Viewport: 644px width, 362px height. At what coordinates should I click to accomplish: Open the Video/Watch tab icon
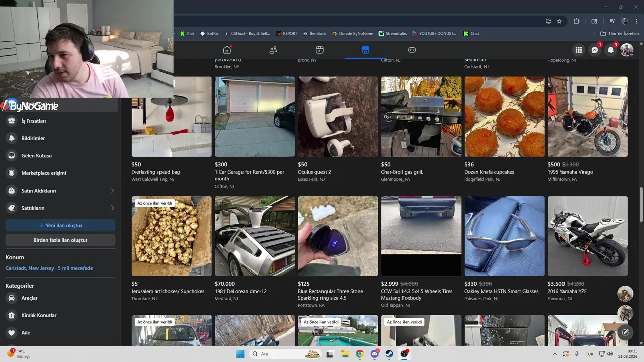(319, 50)
